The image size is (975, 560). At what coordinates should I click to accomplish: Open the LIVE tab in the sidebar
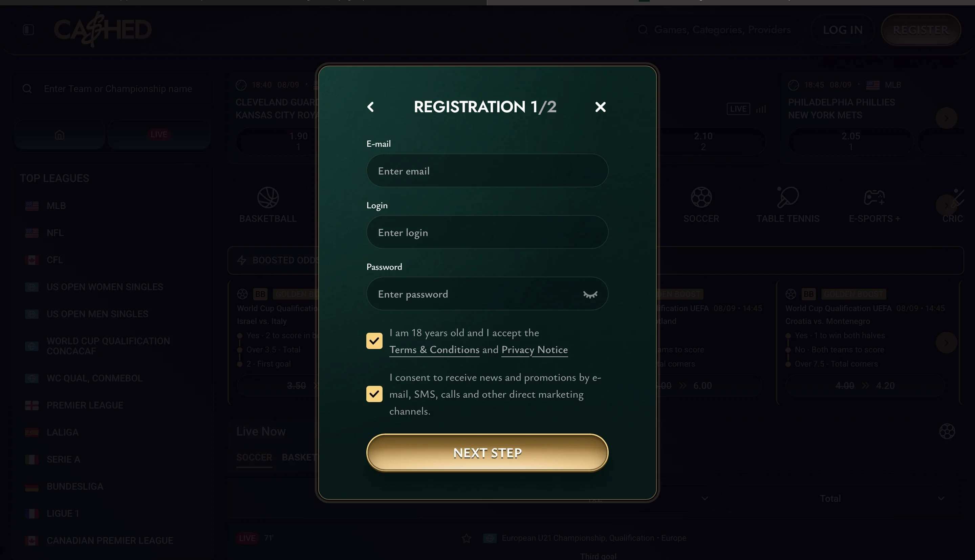(x=159, y=135)
